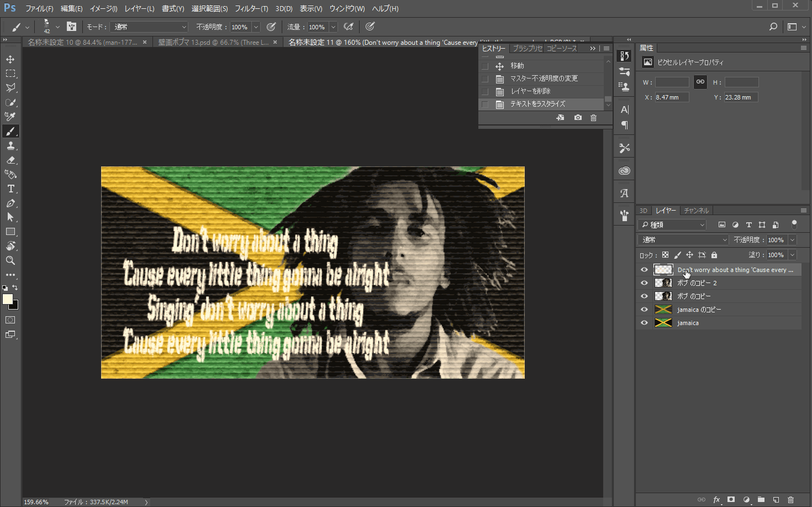Add a layer style with fx
The width and height of the screenshot is (812, 507).
point(716,500)
